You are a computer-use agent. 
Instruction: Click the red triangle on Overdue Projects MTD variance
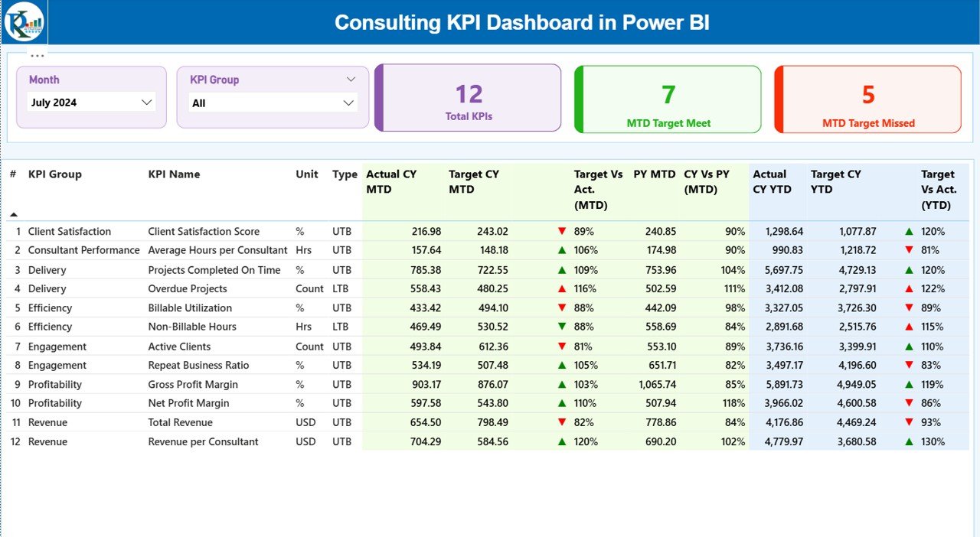(x=563, y=288)
